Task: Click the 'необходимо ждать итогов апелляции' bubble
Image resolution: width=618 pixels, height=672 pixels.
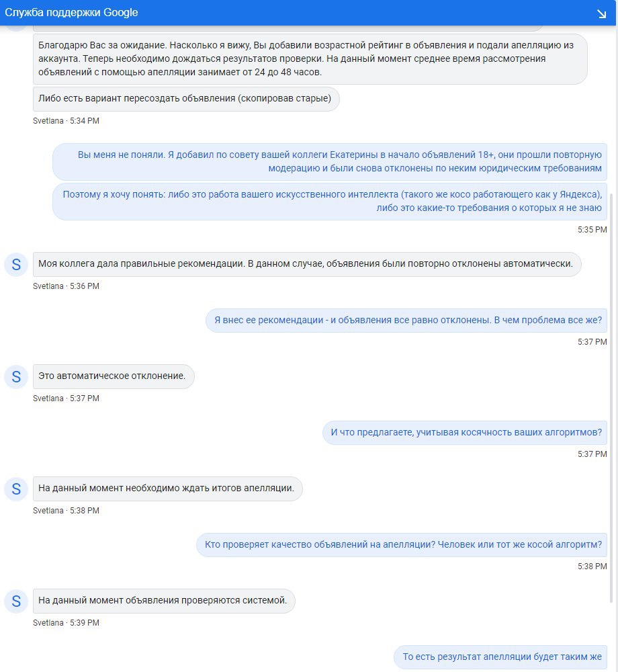Action: 168,489
